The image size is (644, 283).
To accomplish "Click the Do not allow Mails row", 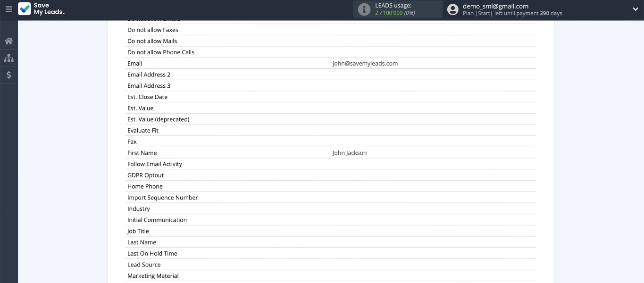I will coord(330,41).
